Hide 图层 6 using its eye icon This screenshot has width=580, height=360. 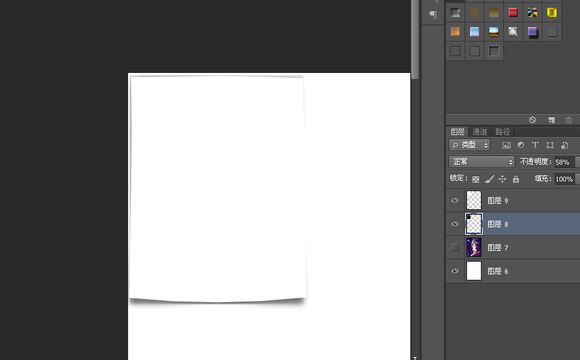(455, 271)
